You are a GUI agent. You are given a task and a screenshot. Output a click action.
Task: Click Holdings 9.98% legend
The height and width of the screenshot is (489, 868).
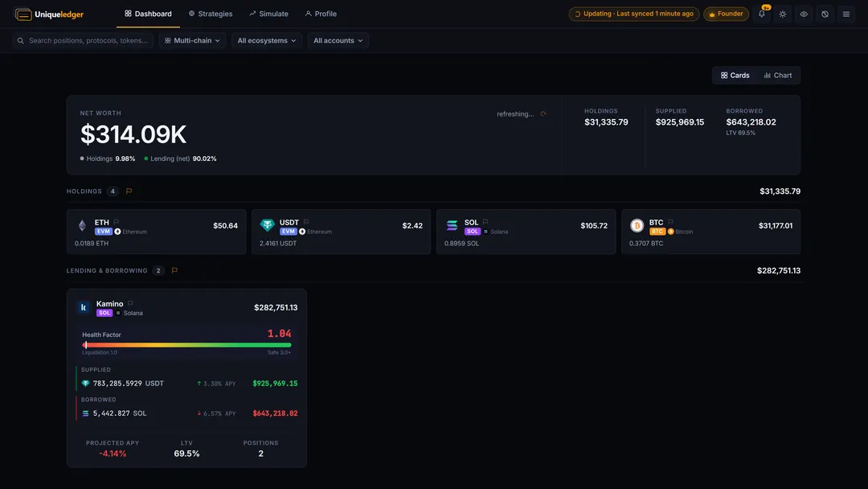(x=108, y=158)
